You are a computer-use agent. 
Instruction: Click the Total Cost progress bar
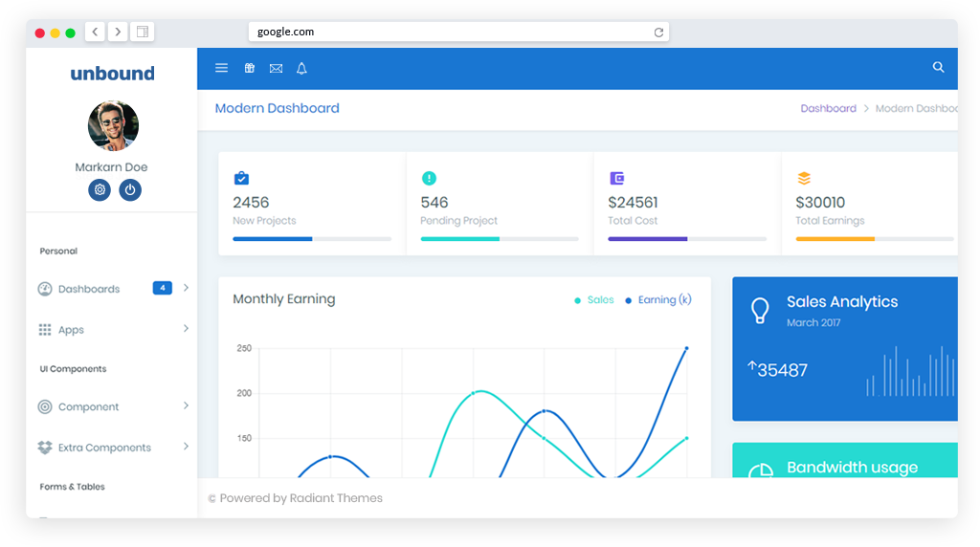[687, 238]
